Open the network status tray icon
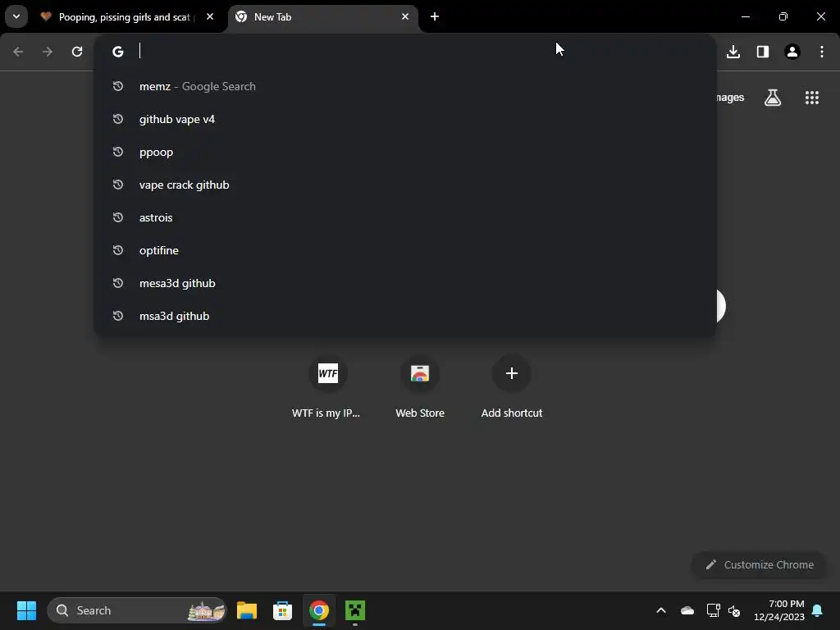 pyautogui.click(x=713, y=610)
